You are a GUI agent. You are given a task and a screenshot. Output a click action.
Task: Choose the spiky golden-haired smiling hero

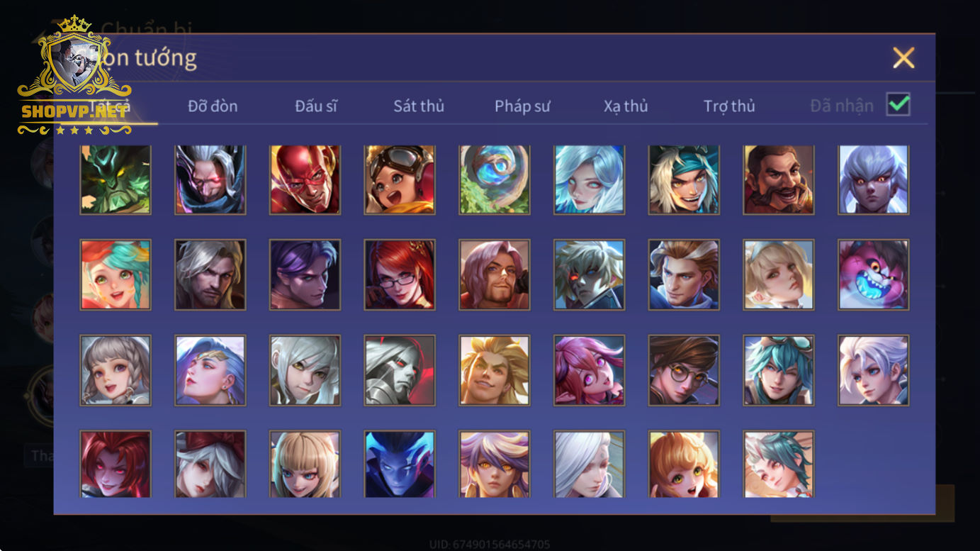point(495,370)
